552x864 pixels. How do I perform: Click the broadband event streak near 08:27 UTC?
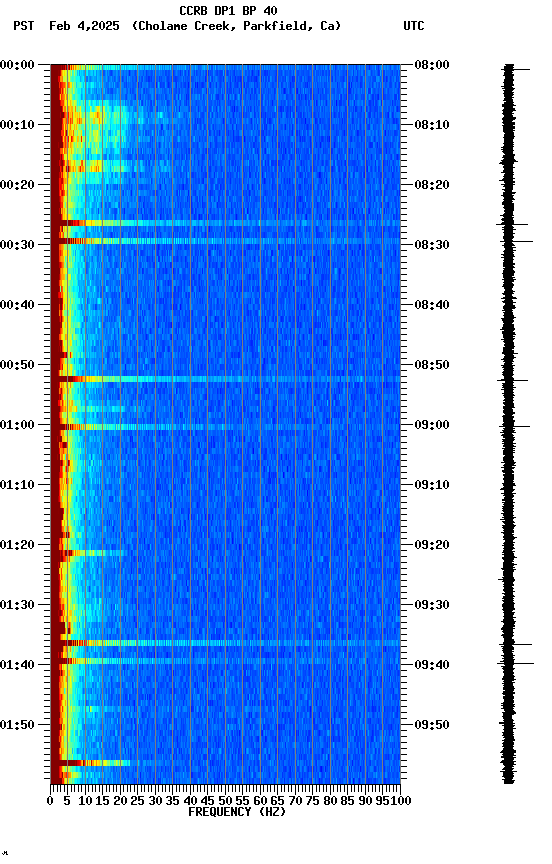[x=225, y=223]
